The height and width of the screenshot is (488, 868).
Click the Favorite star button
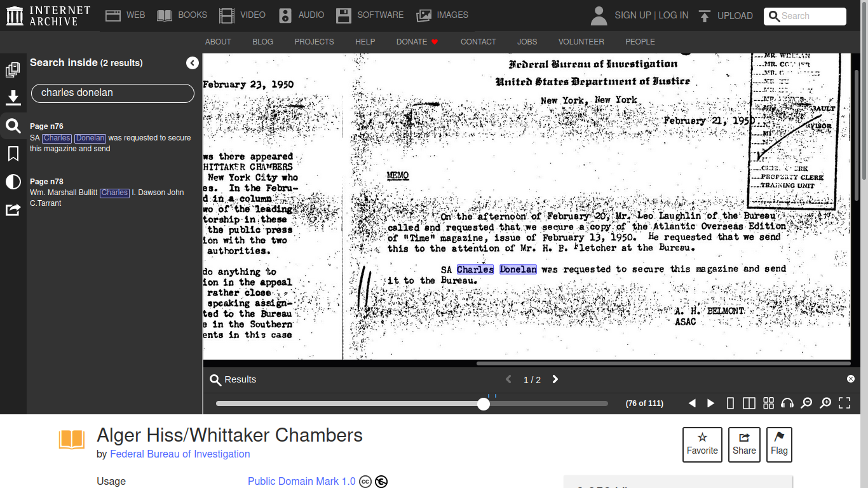702,444
